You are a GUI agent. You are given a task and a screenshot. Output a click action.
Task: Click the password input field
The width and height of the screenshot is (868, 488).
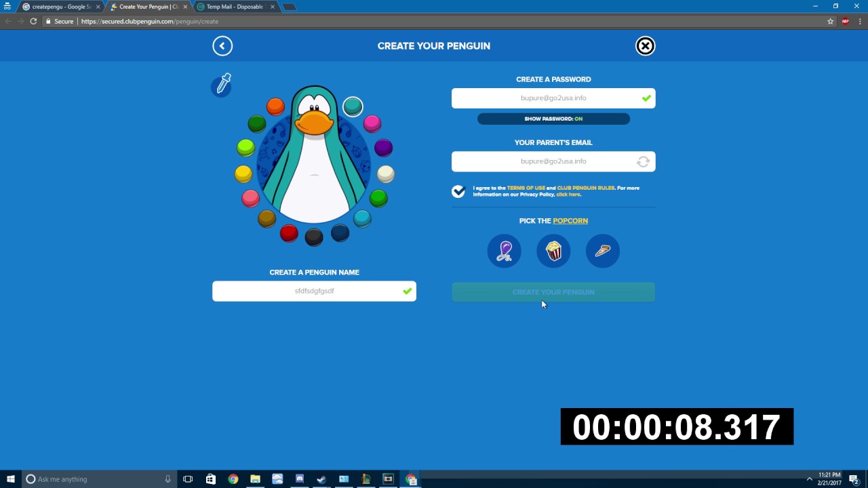(553, 98)
